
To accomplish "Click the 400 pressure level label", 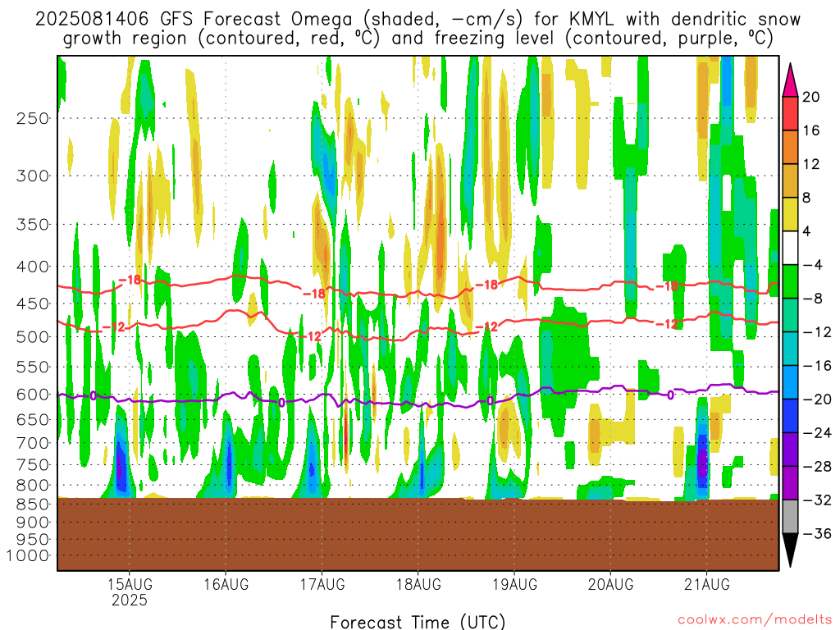I will (33, 267).
